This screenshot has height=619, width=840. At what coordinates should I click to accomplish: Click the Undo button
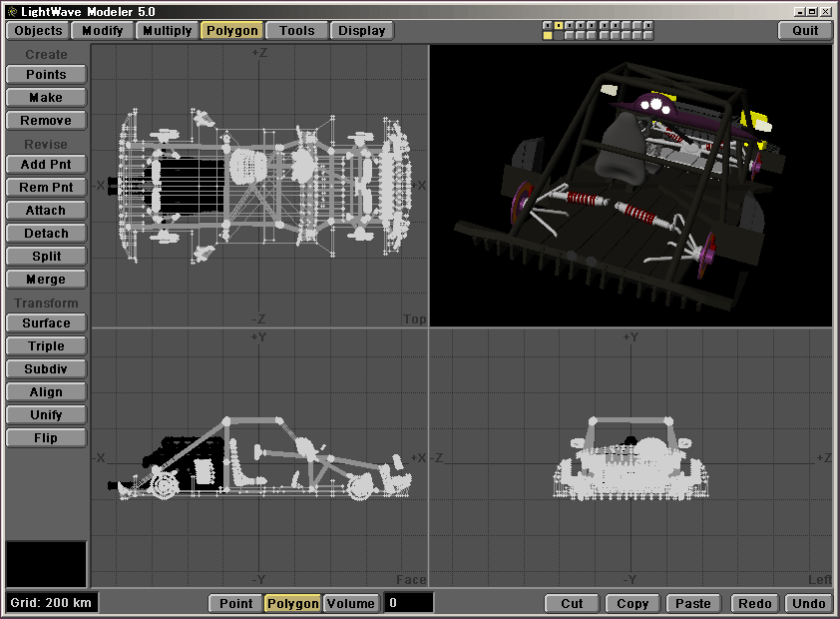tap(808, 603)
